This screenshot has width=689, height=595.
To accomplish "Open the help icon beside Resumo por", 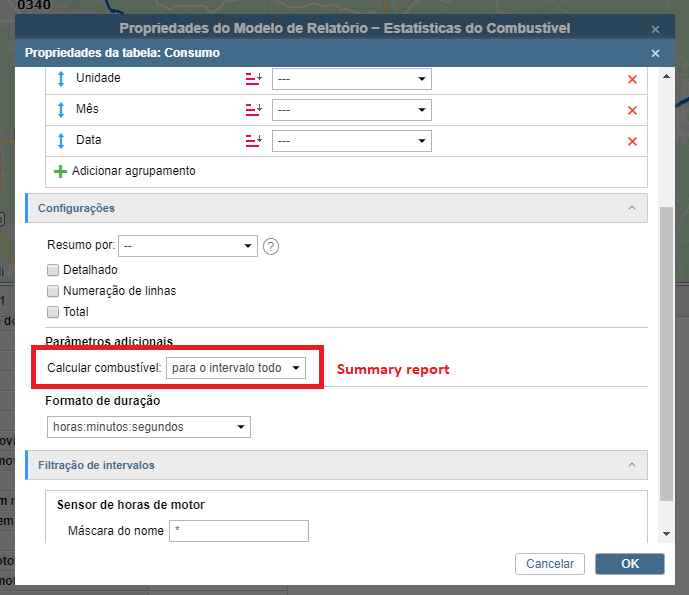I will (x=270, y=246).
